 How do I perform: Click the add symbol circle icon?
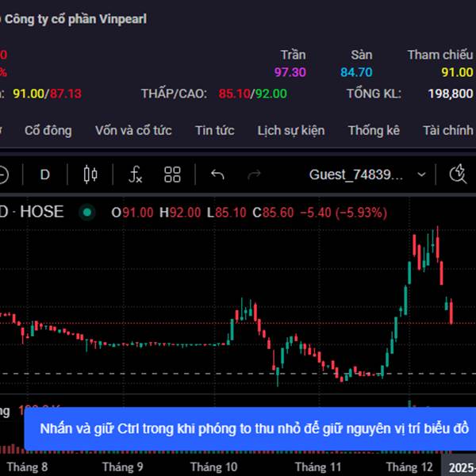click(x=3, y=175)
